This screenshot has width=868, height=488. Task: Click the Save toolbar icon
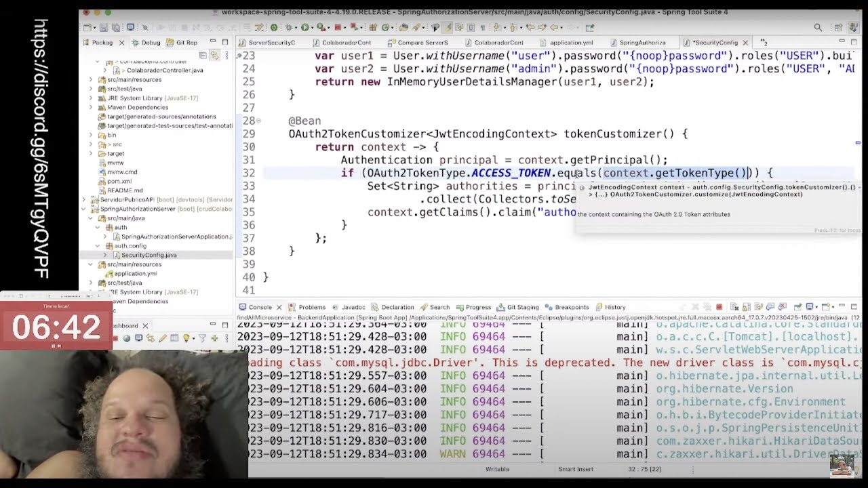click(x=104, y=27)
